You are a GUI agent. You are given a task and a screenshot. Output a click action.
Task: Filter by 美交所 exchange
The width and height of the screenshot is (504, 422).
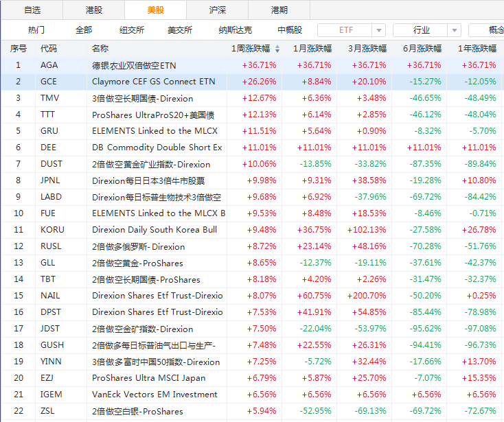pyautogui.click(x=180, y=30)
